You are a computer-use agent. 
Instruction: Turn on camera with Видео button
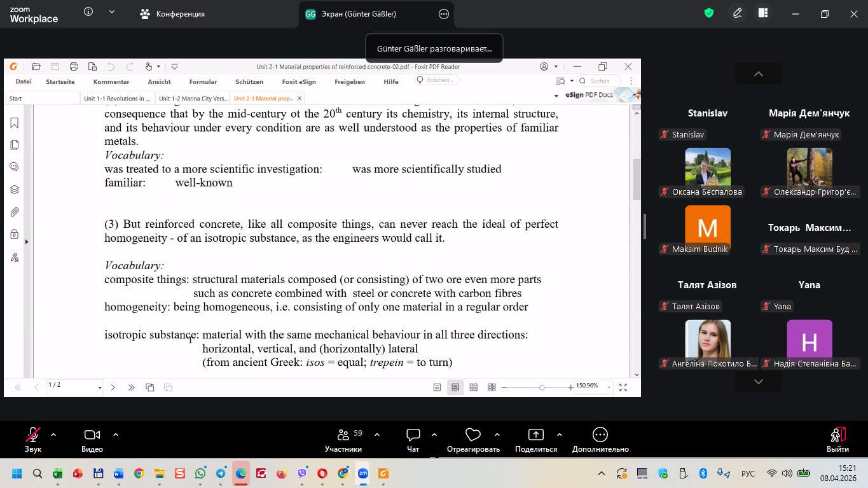click(x=92, y=439)
